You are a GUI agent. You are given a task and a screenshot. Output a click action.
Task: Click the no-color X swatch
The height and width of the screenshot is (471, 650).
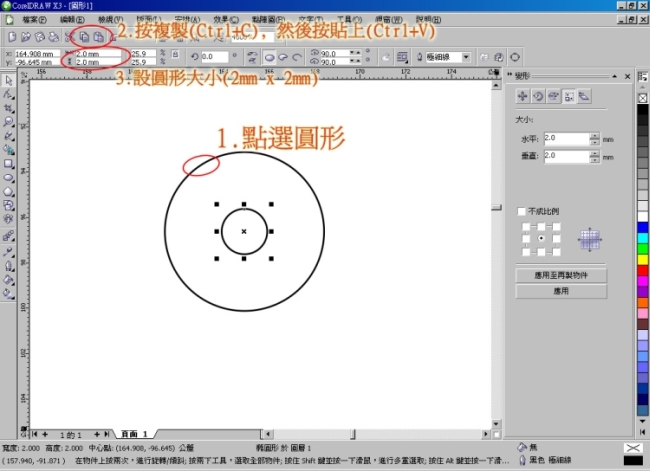(643, 98)
